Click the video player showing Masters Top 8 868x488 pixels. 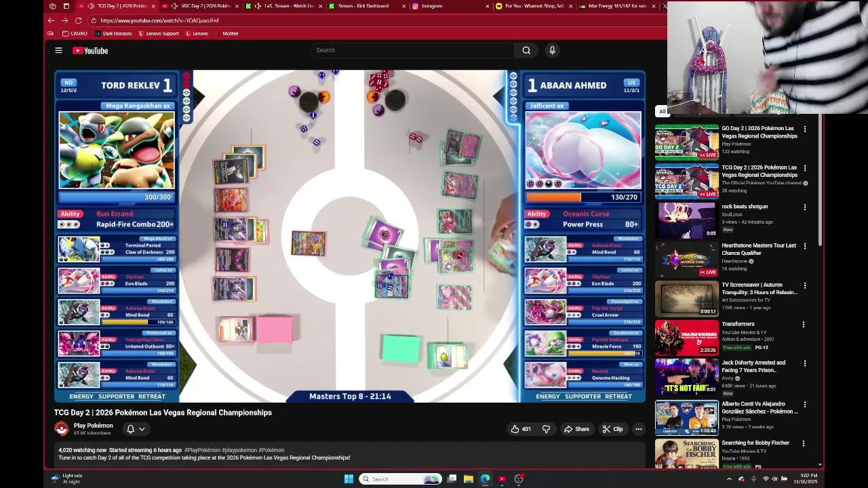point(350,236)
